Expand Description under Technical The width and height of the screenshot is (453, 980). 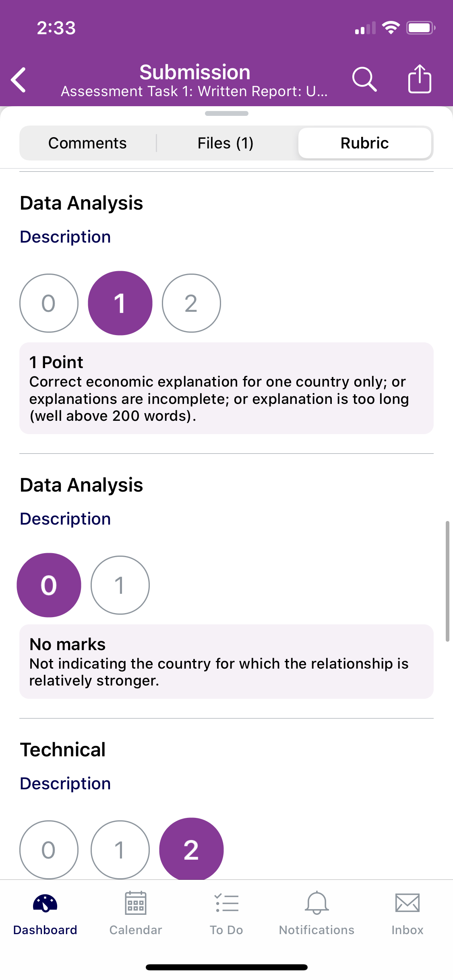[x=65, y=784]
